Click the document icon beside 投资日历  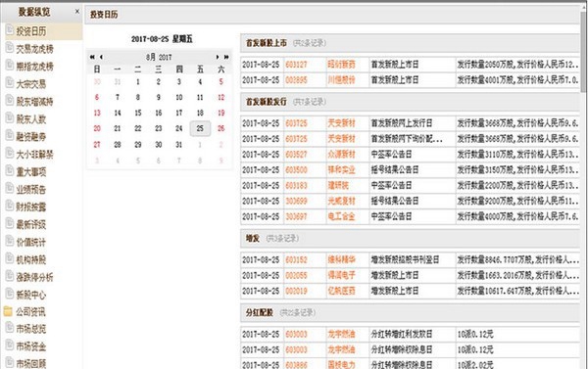click(9, 30)
